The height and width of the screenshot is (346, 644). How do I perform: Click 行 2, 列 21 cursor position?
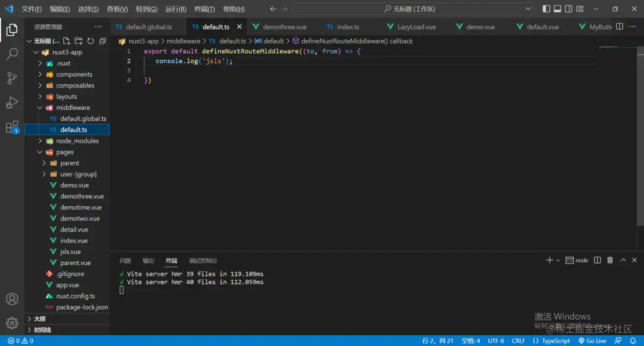[x=438, y=341]
